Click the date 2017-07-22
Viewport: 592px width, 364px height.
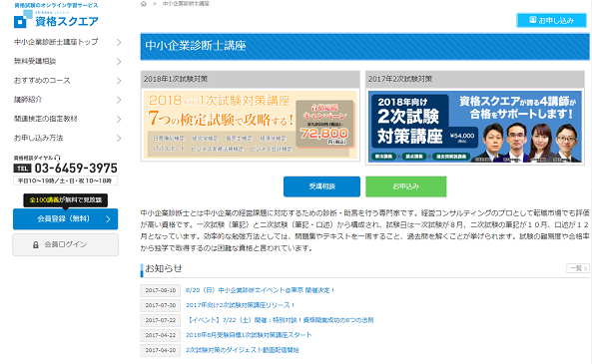tap(161, 320)
